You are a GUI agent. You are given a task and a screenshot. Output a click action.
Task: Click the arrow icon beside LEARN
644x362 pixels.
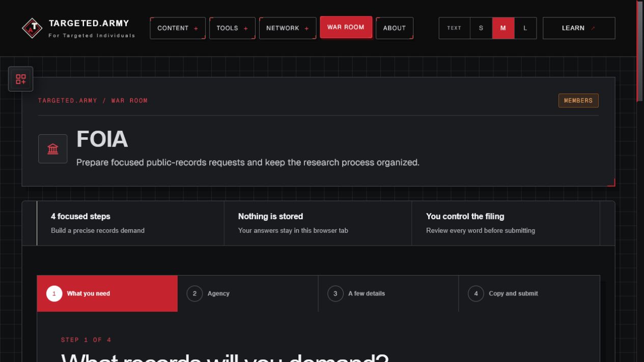click(x=593, y=28)
